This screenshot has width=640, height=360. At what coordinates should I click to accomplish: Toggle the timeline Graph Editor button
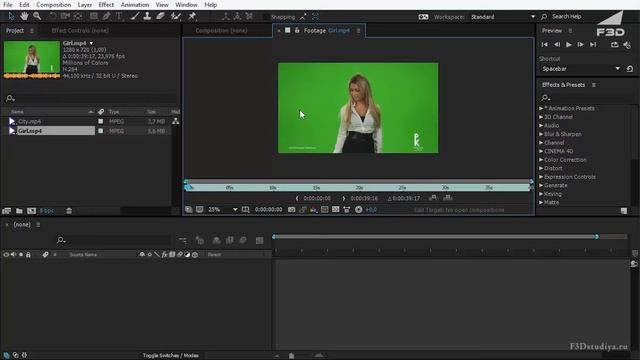(260, 240)
